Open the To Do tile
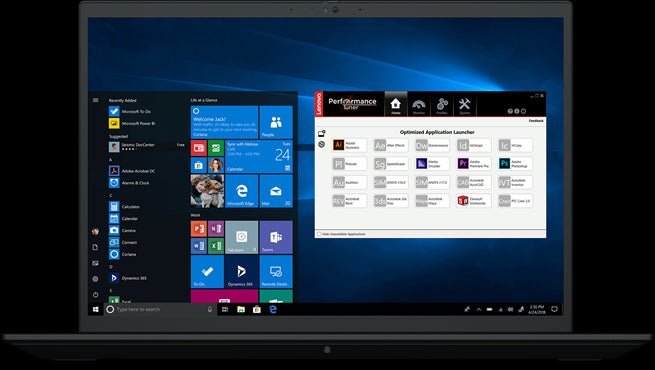The image size is (655, 370). (207, 271)
